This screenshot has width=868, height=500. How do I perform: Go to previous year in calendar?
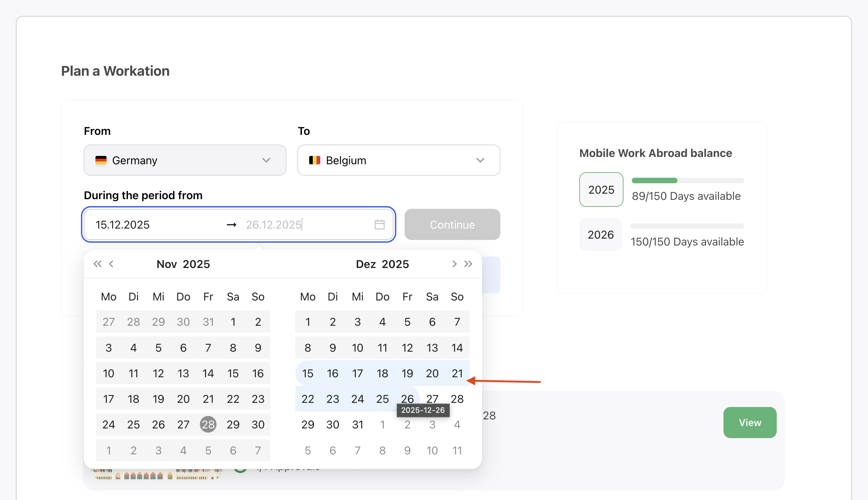(x=97, y=264)
